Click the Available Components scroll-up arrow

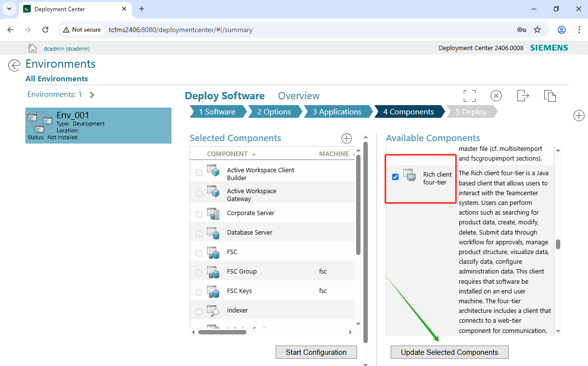(x=558, y=150)
